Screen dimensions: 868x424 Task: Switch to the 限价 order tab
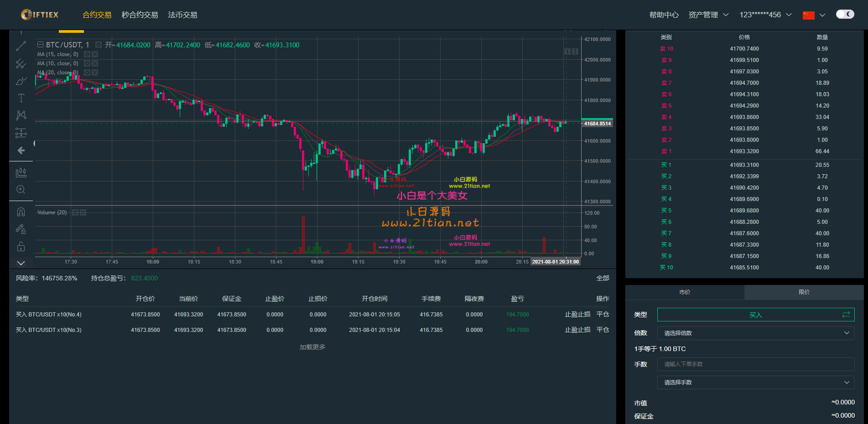(804, 292)
